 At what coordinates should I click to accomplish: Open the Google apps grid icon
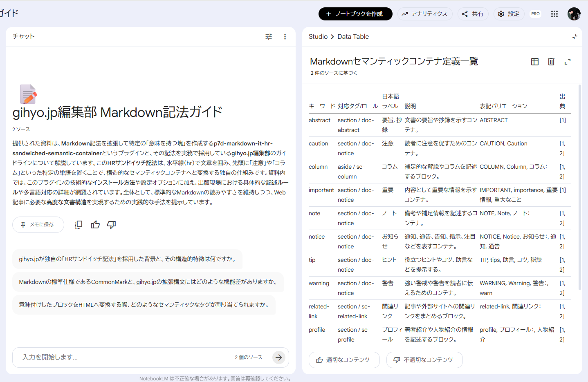[554, 14]
